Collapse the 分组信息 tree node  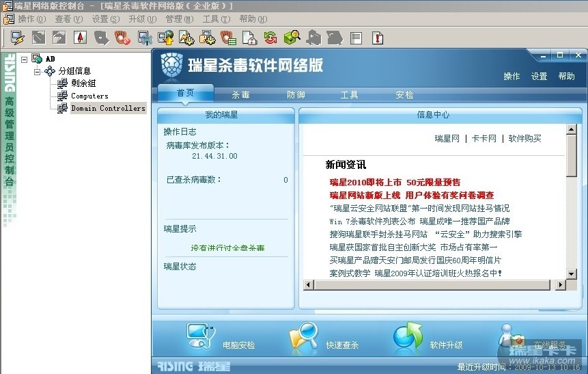(x=37, y=71)
